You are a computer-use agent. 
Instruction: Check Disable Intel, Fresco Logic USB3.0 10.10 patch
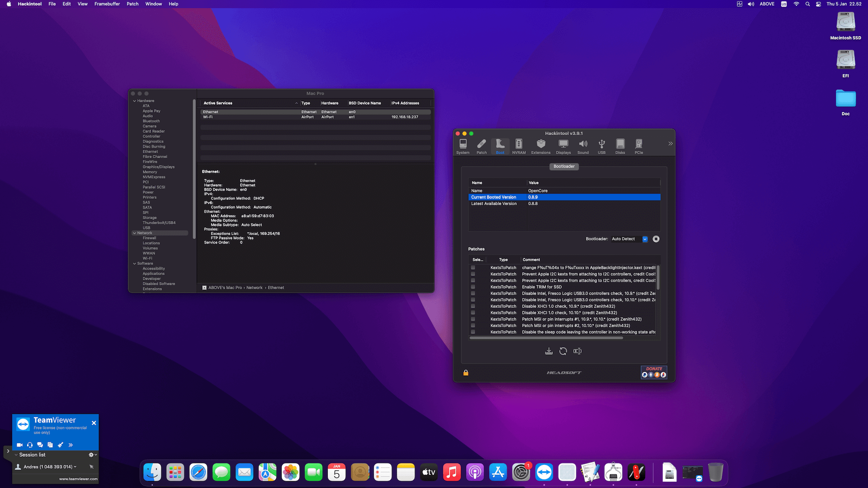point(473,300)
